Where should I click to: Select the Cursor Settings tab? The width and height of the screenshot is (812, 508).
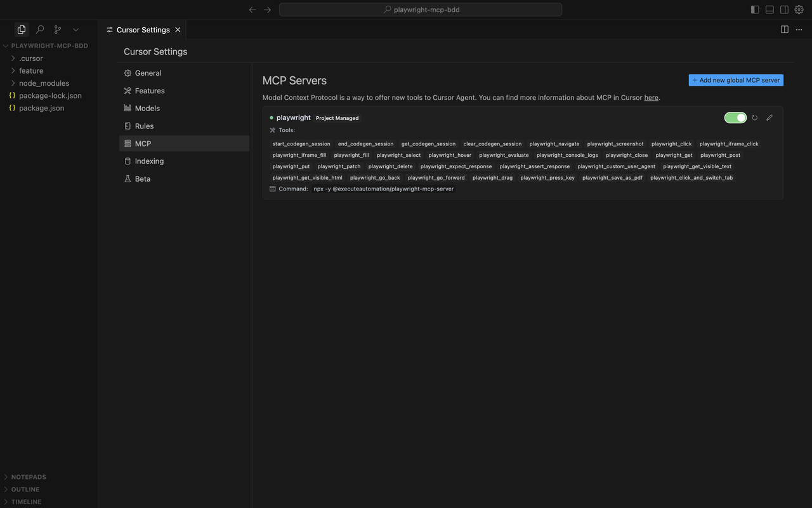(143, 29)
